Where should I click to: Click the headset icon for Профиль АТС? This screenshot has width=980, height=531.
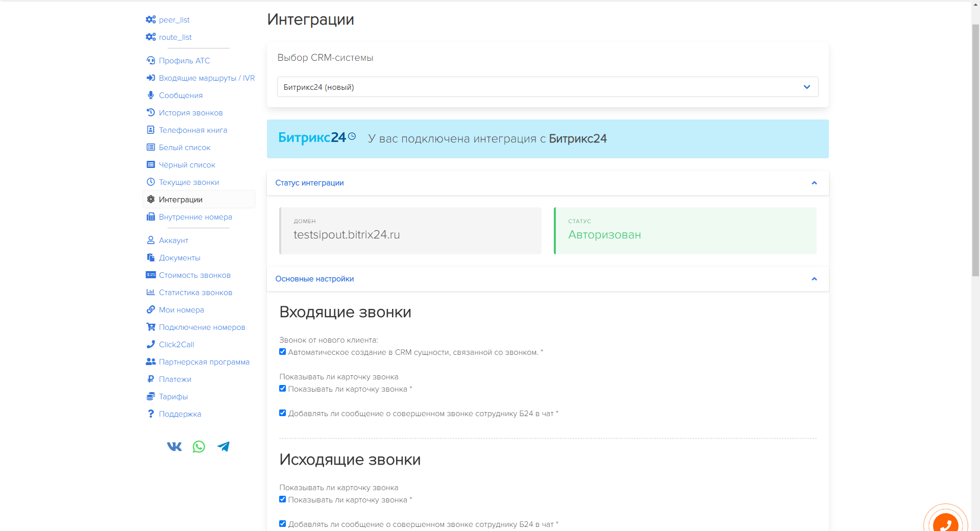pos(151,60)
